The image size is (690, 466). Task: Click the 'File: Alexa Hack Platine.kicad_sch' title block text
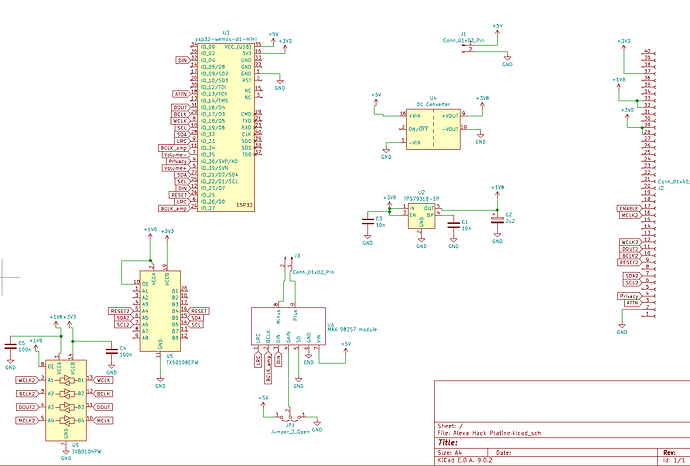tap(489, 433)
